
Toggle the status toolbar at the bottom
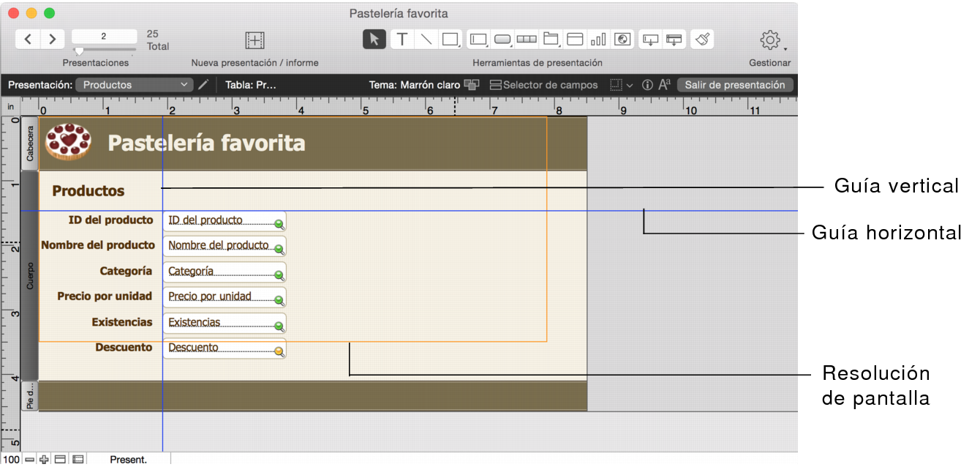tap(60, 459)
